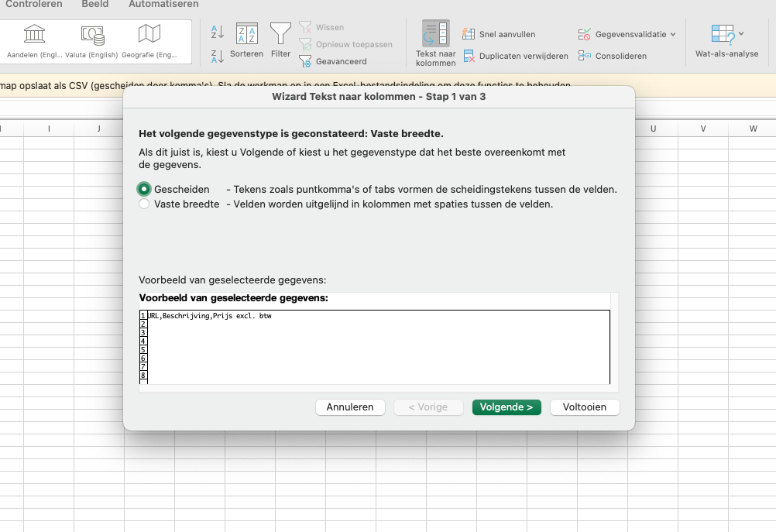Image resolution: width=776 pixels, height=532 pixels.
Task: Toggle the Filter funnel
Action: point(280,40)
